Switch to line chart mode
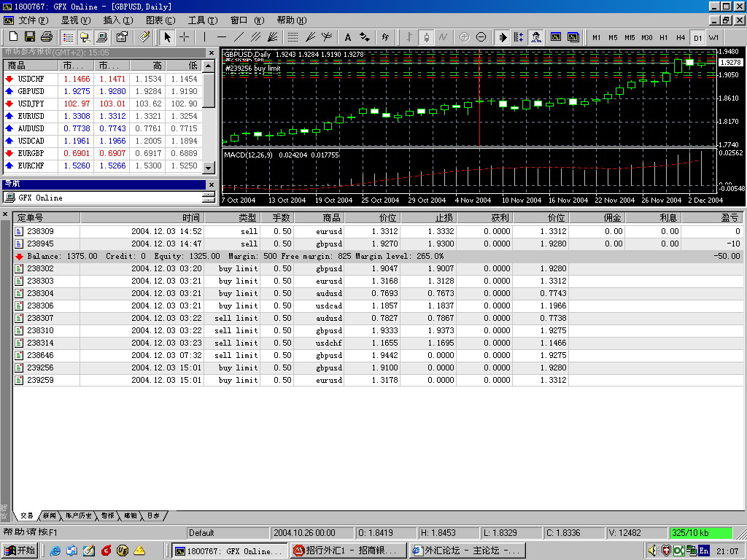Viewport: 747px width, 560px height. [443, 36]
